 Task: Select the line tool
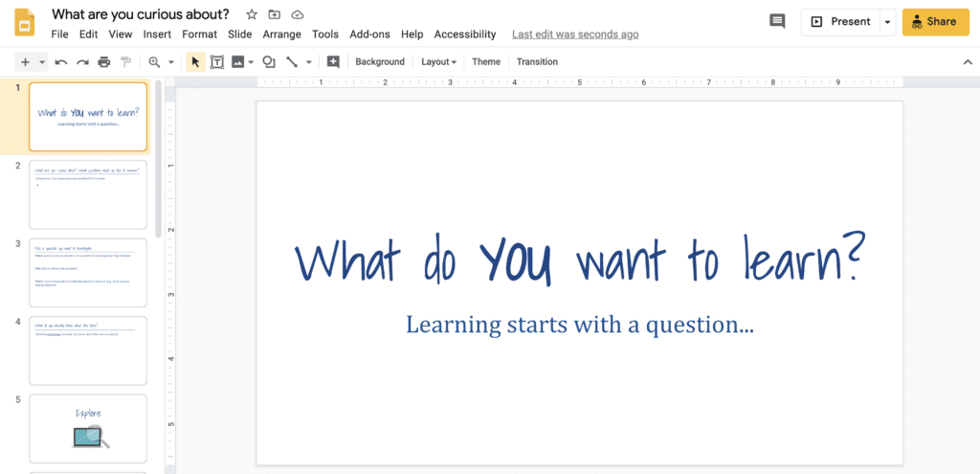[x=292, y=62]
